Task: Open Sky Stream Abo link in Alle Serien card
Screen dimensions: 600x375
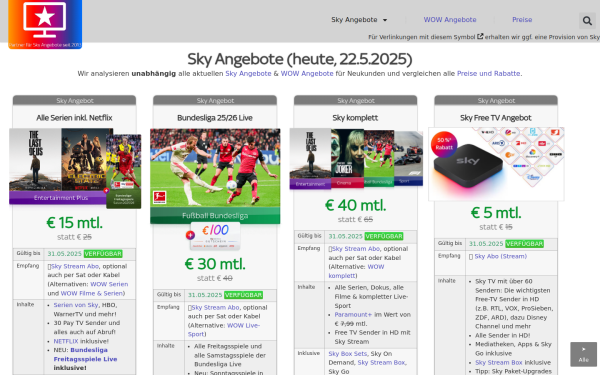Action: click(x=75, y=266)
